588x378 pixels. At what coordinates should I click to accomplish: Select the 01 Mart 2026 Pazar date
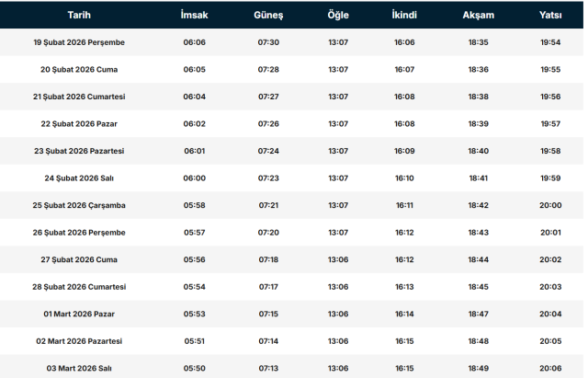[79, 314]
